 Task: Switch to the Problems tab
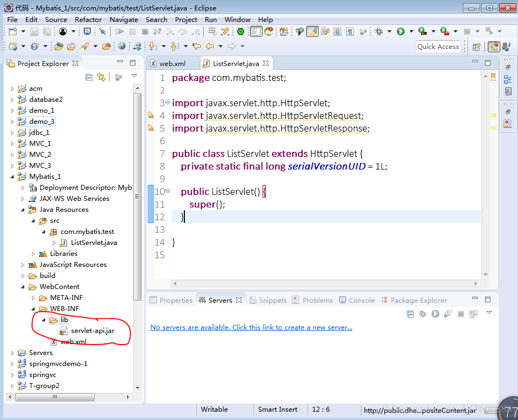(x=313, y=300)
